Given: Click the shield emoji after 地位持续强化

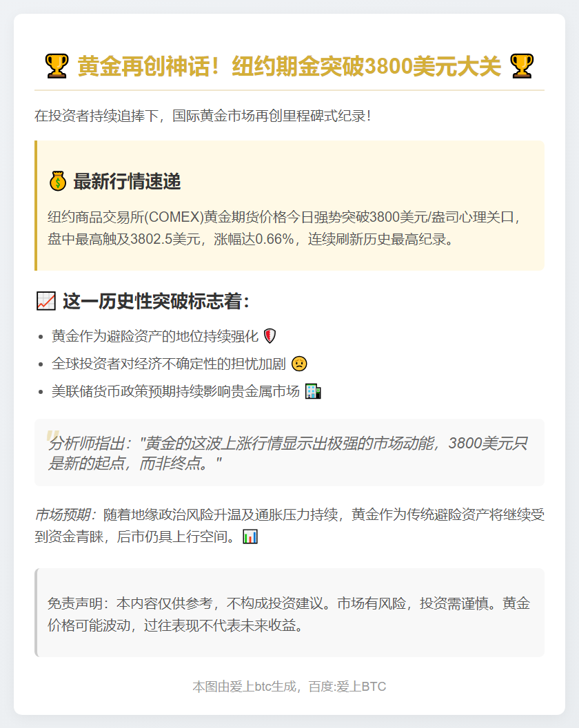Looking at the screenshot, I should 270,335.
